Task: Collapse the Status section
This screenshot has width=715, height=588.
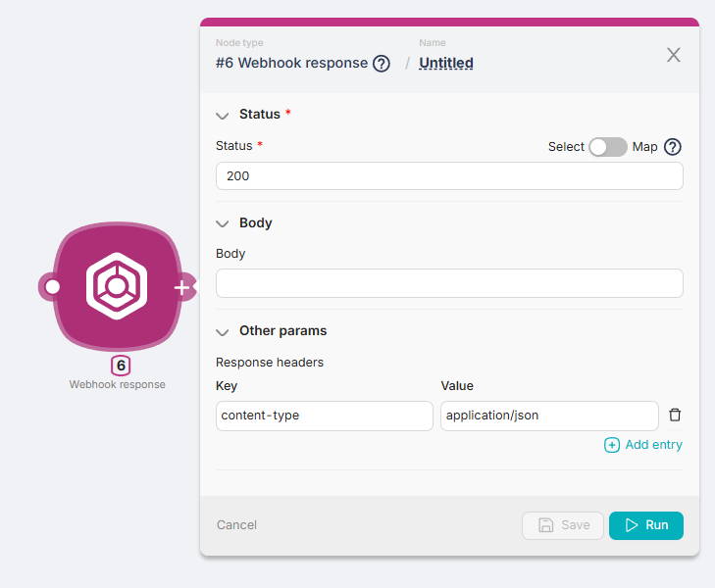Action: tap(223, 115)
